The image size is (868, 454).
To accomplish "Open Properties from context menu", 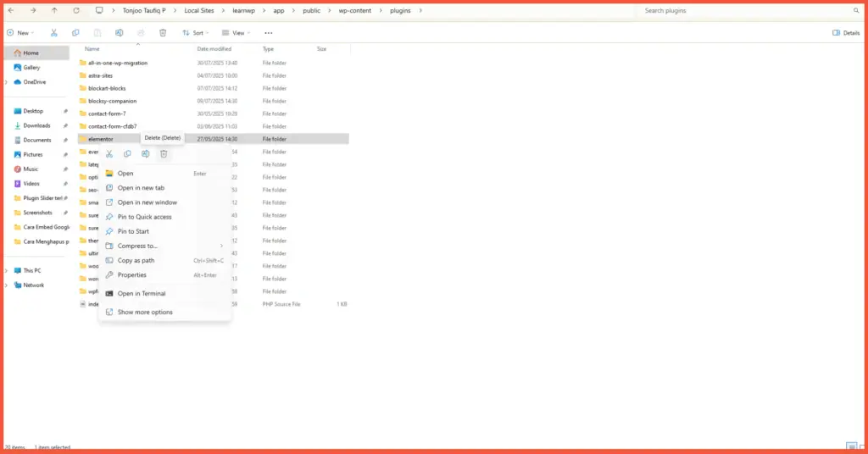I will point(164,274).
